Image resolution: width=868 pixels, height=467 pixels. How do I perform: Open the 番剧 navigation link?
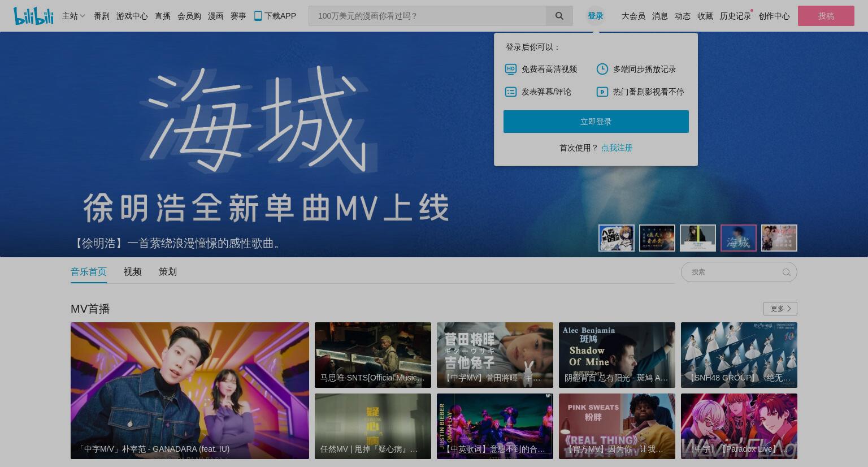[x=102, y=16]
